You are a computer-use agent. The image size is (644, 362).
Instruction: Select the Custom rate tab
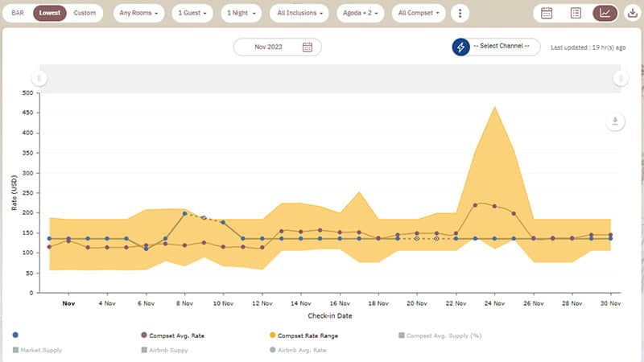85,13
